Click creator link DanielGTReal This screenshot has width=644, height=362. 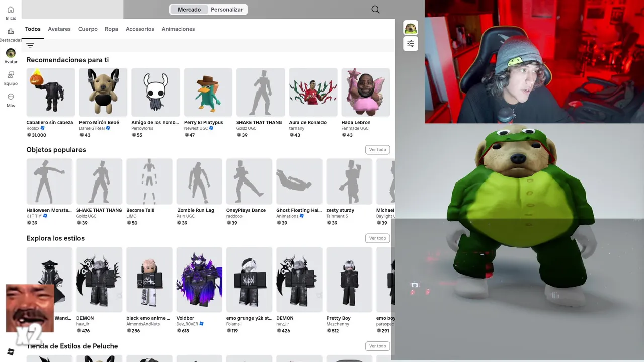pos(92,128)
